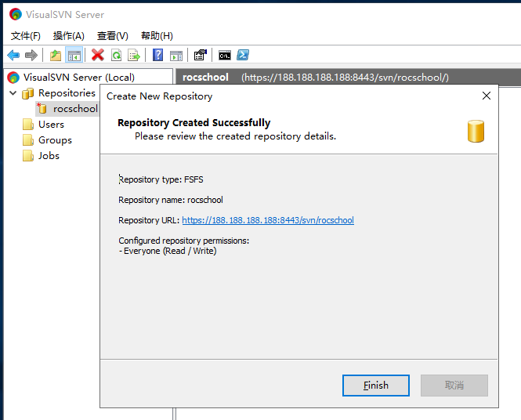Select the Users folder node

pos(51,125)
